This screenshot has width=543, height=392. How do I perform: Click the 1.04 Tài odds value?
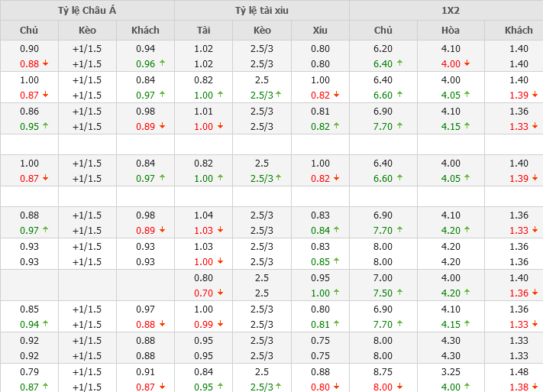tap(203, 215)
